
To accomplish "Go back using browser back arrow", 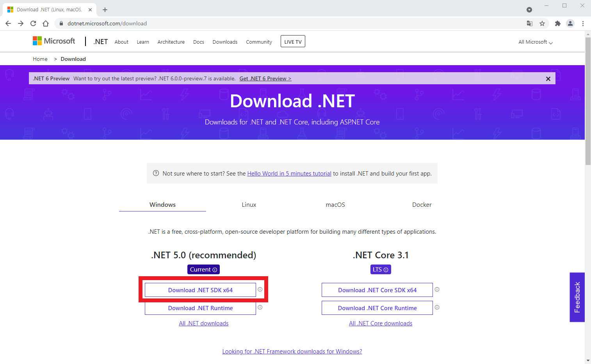I will click(8, 23).
